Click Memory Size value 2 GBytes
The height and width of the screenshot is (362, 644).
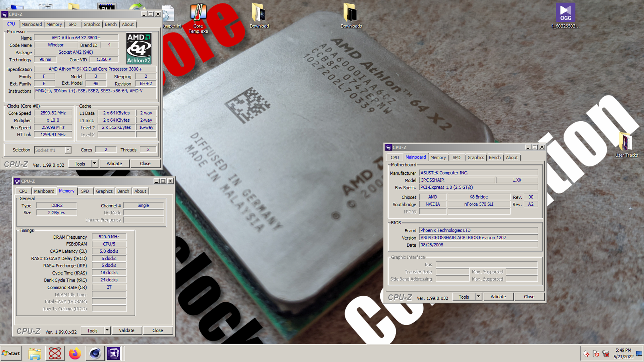[57, 213]
